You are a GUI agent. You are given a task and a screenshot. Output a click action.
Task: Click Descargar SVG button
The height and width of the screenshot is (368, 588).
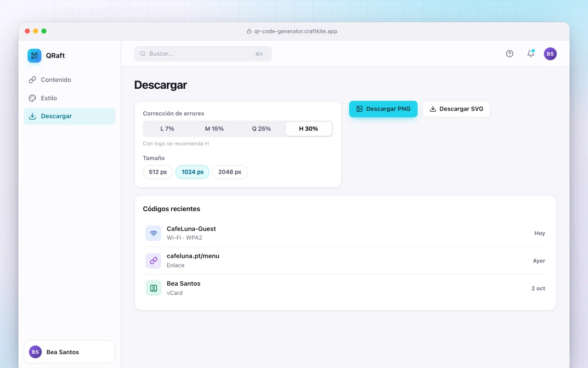[456, 109]
